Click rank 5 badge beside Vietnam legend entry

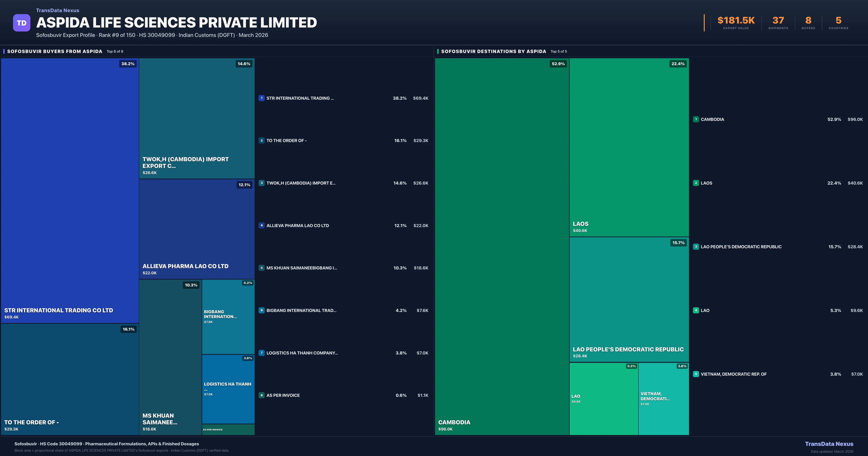[696, 374]
